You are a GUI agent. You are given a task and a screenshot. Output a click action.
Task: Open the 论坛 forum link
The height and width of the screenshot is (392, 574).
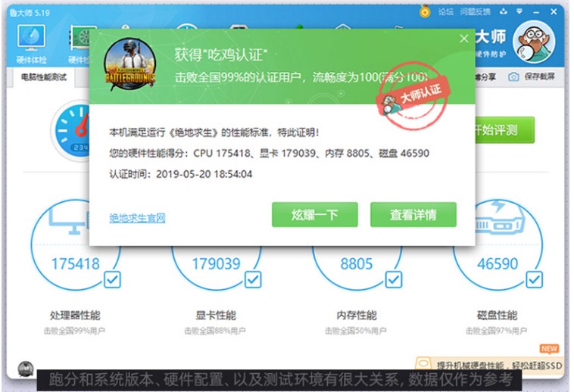coord(446,12)
